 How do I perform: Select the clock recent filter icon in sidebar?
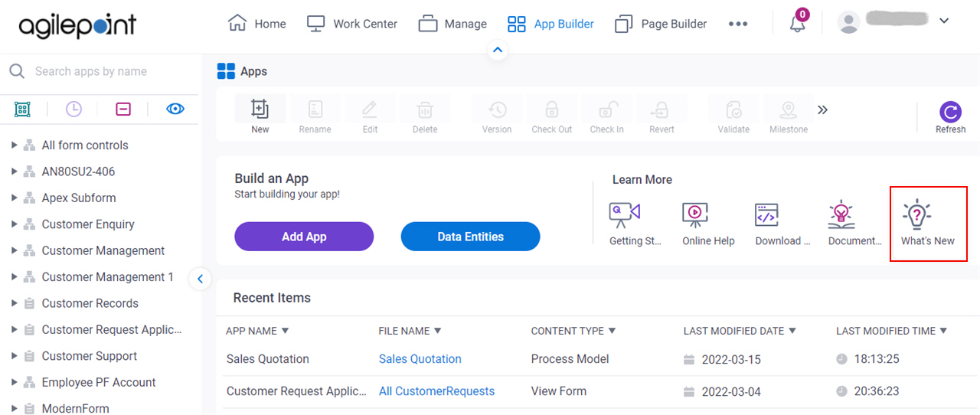click(73, 109)
